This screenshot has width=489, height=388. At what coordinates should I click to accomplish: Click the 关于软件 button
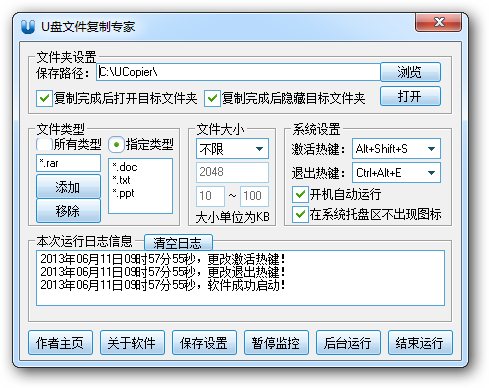coord(132,343)
